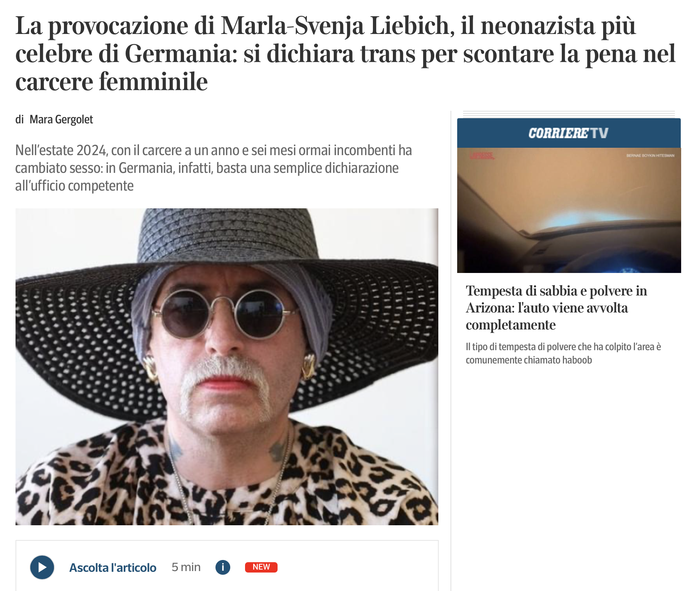The width and height of the screenshot is (700, 591).
Task: Open the Ascolta l'articolo link
Action: coord(113,567)
